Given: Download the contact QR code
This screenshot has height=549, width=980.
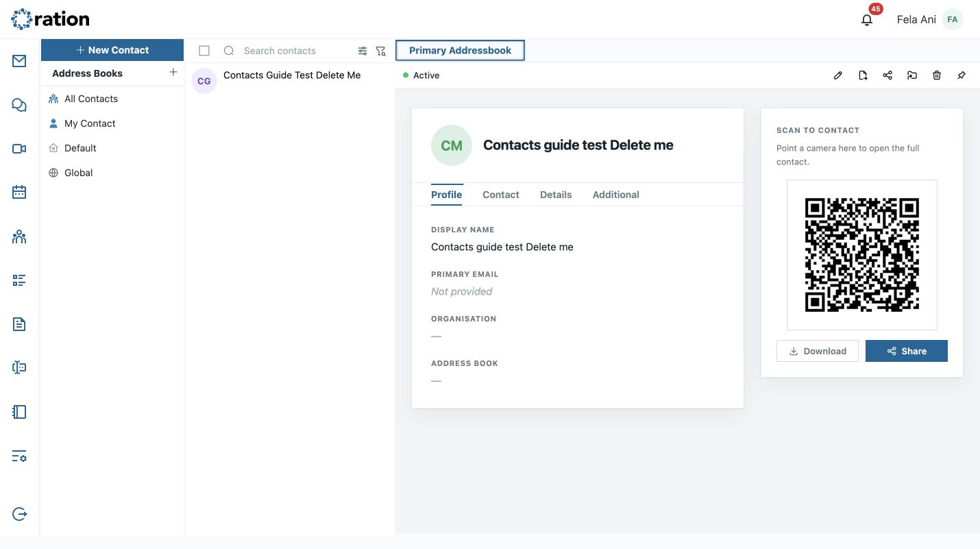Looking at the screenshot, I should [818, 351].
